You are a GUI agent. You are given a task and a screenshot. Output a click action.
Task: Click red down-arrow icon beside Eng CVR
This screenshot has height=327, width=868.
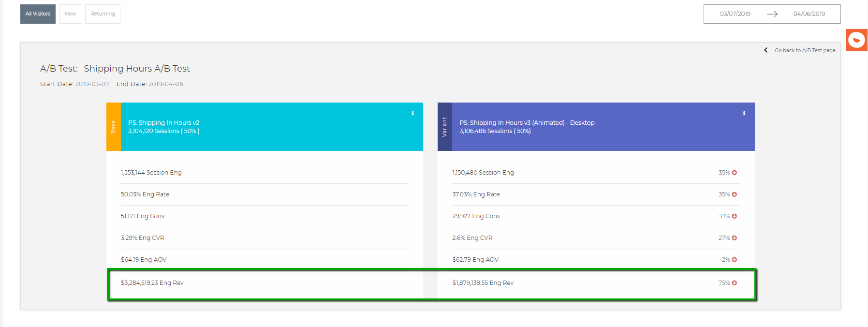pos(734,238)
